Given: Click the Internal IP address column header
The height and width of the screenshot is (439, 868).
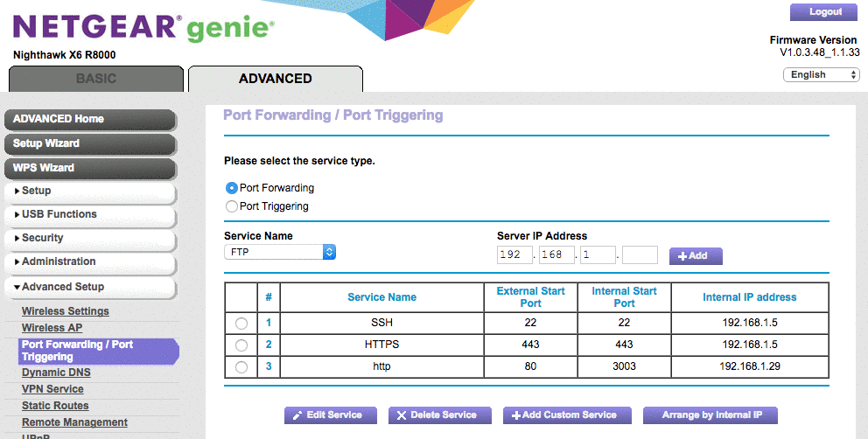Looking at the screenshot, I should [x=750, y=297].
